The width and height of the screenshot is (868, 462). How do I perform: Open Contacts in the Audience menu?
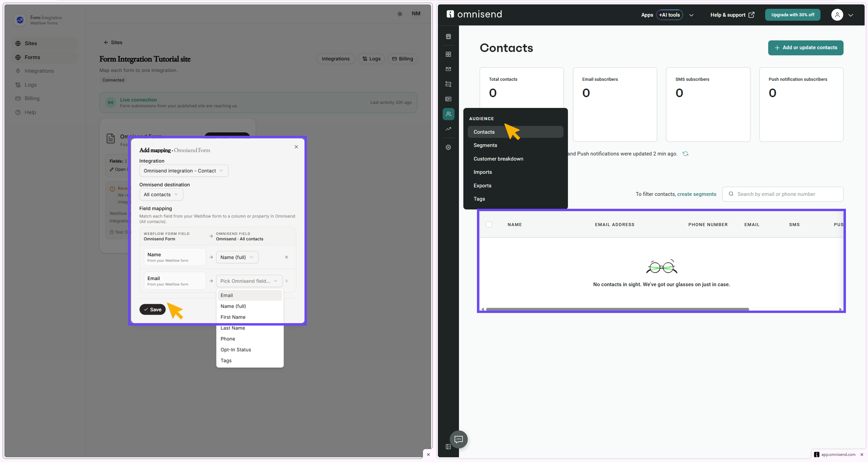pyautogui.click(x=515, y=132)
